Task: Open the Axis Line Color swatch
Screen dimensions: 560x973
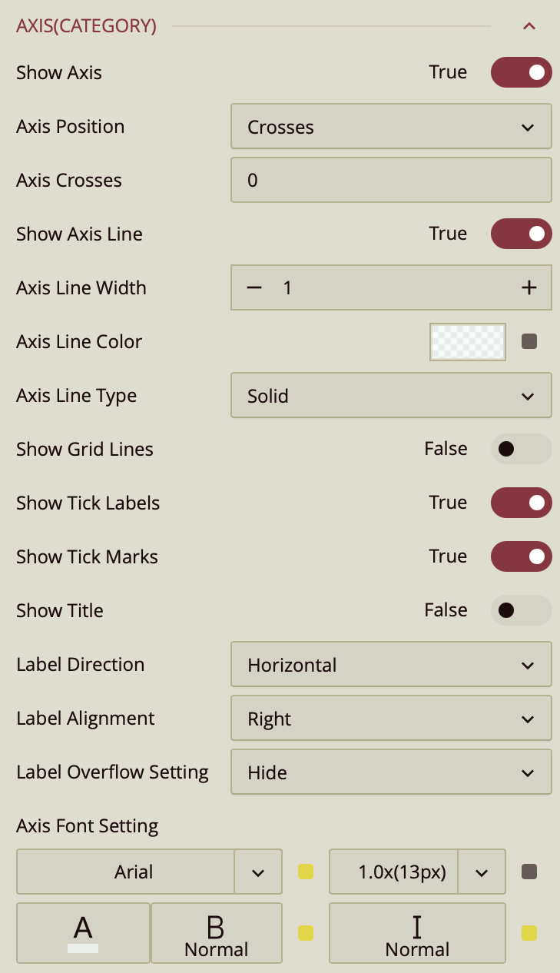Action: tap(467, 342)
